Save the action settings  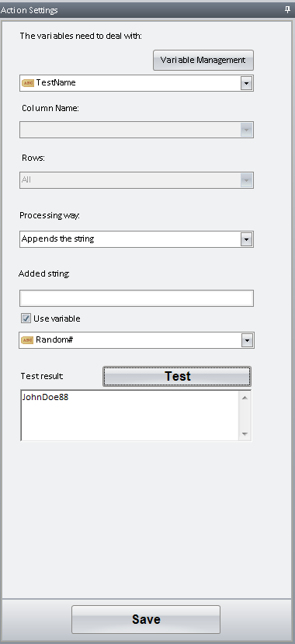coord(146,619)
